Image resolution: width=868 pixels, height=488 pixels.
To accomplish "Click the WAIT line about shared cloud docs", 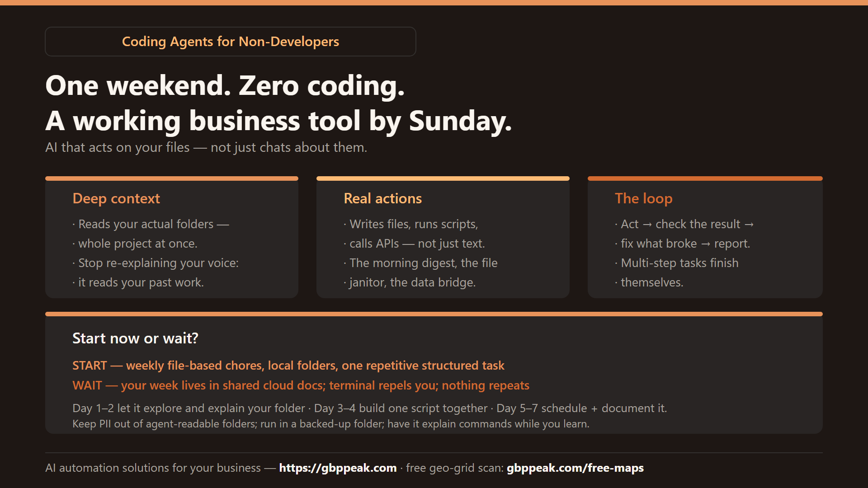I will (301, 385).
